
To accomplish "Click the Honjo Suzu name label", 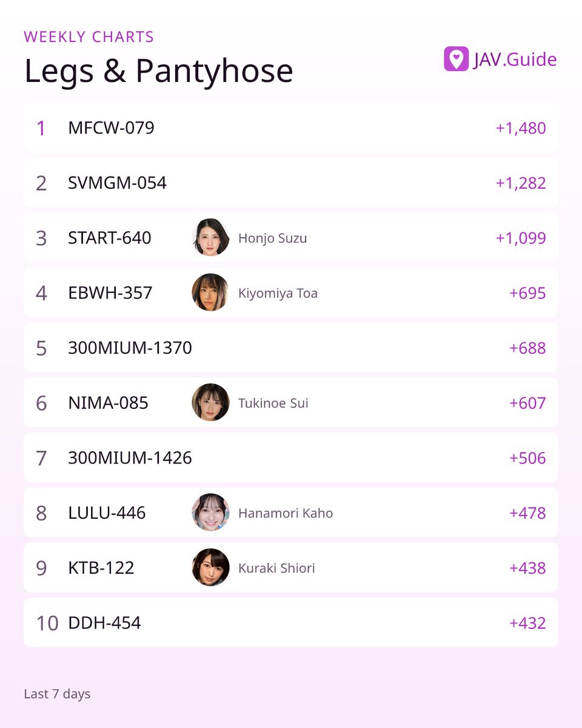I will (273, 238).
